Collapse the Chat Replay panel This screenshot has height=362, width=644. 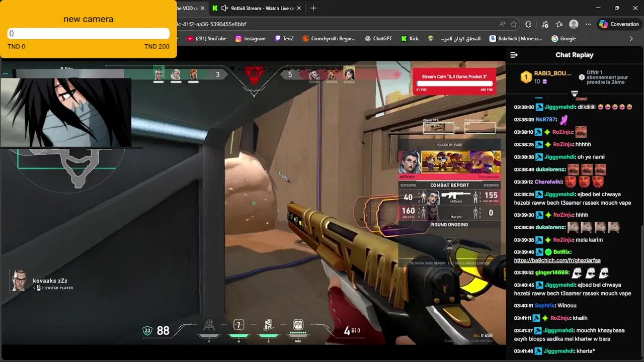[514, 55]
